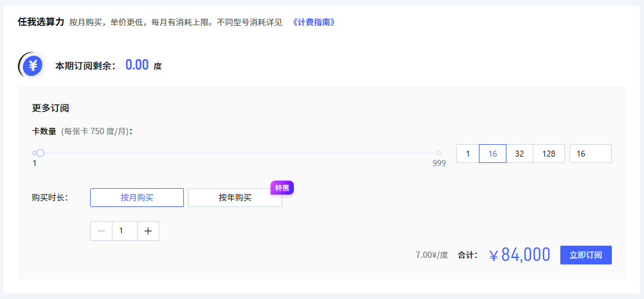Image resolution: width=644 pixels, height=299 pixels.
Task: Switch to 按年购买 yearly purchase
Action: (x=235, y=198)
